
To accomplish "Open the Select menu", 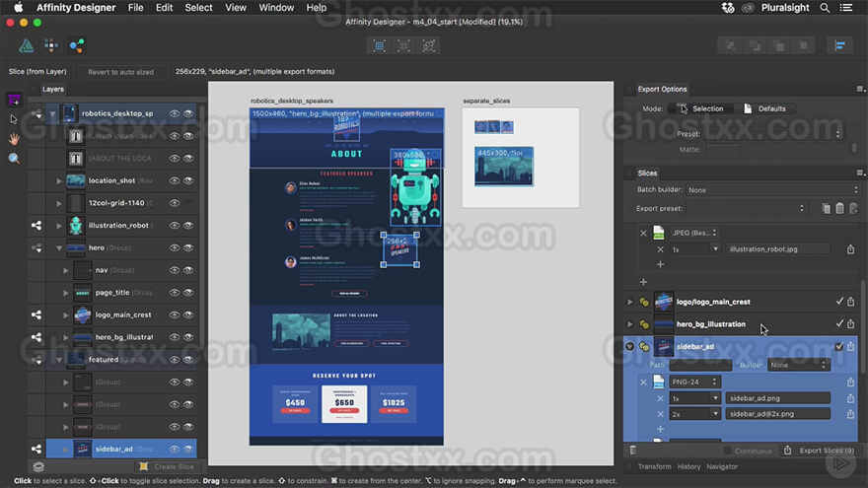I will pyautogui.click(x=198, y=8).
